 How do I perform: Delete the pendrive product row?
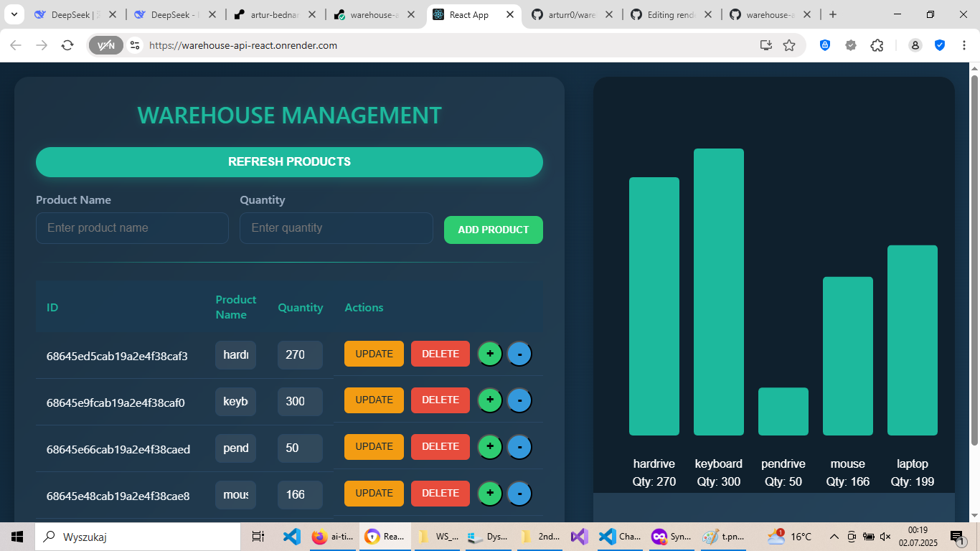click(440, 447)
